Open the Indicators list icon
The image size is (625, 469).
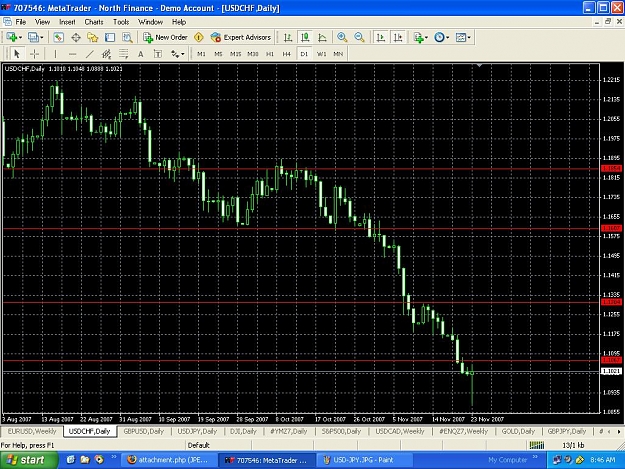[x=418, y=37]
